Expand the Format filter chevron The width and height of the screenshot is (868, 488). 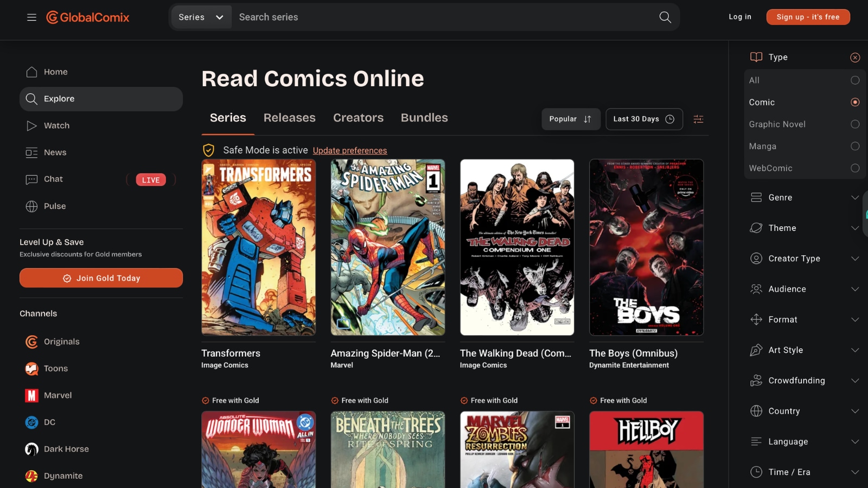point(855,320)
